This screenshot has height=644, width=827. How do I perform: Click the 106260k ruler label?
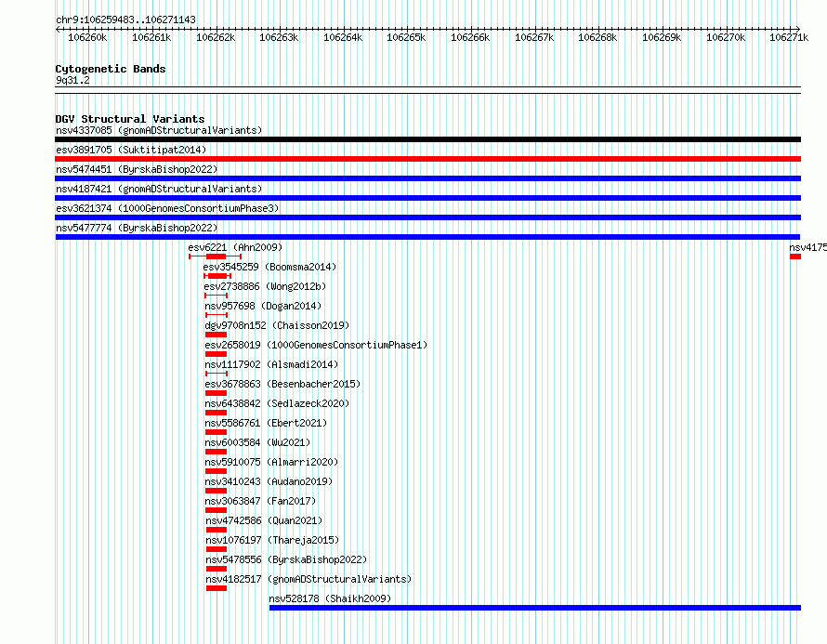87,37
